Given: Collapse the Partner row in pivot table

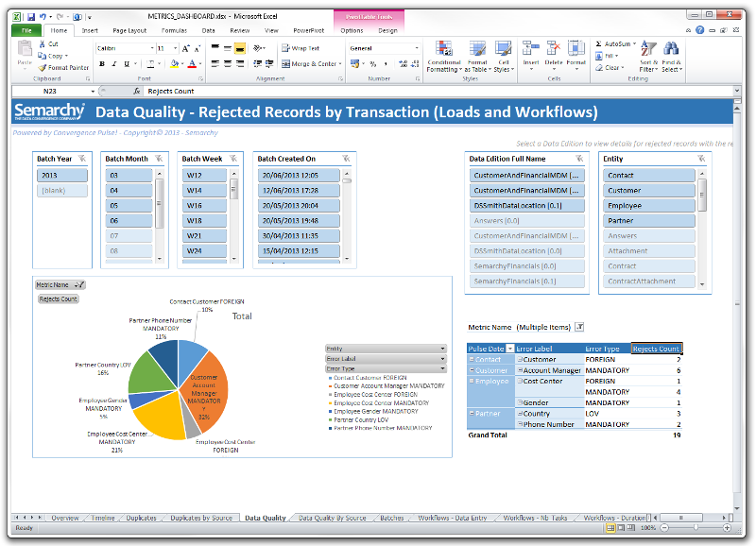Looking at the screenshot, I should (x=472, y=414).
